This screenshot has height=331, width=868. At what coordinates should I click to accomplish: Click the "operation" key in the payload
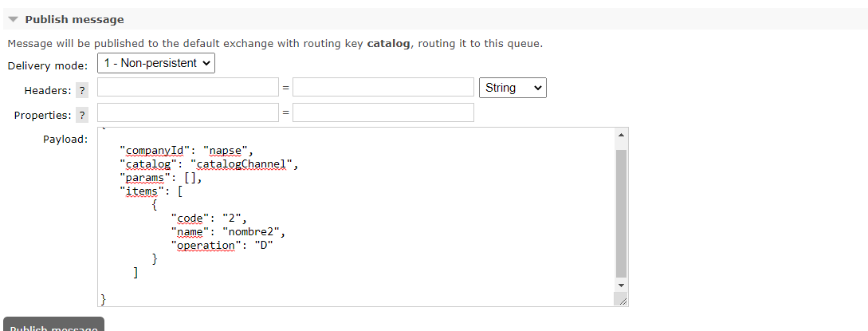pyautogui.click(x=204, y=246)
